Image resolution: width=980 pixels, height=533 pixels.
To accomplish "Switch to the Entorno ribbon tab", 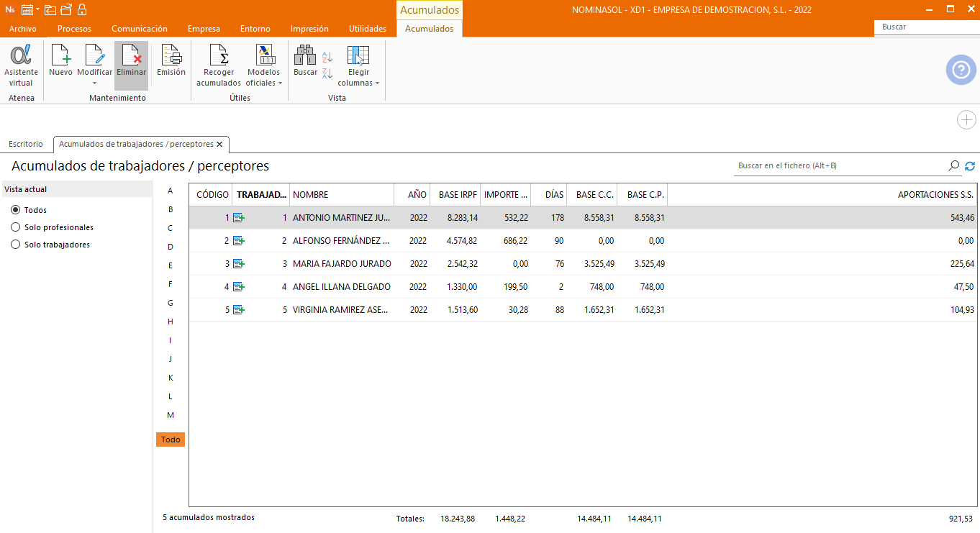I will [255, 29].
